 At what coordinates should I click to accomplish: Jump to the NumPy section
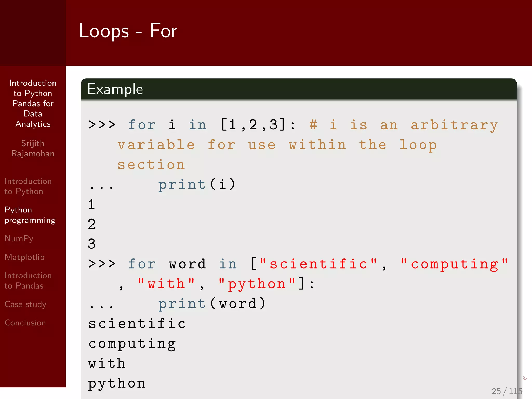tap(19, 238)
